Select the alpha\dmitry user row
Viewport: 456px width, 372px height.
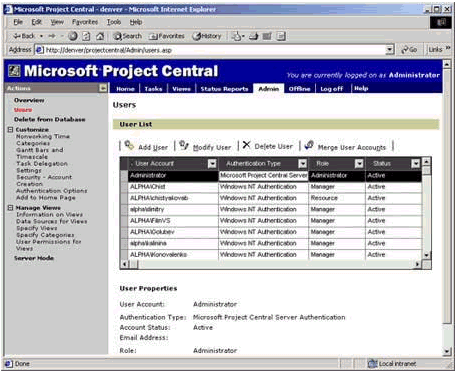pyautogui.click(x=272, y=209)
